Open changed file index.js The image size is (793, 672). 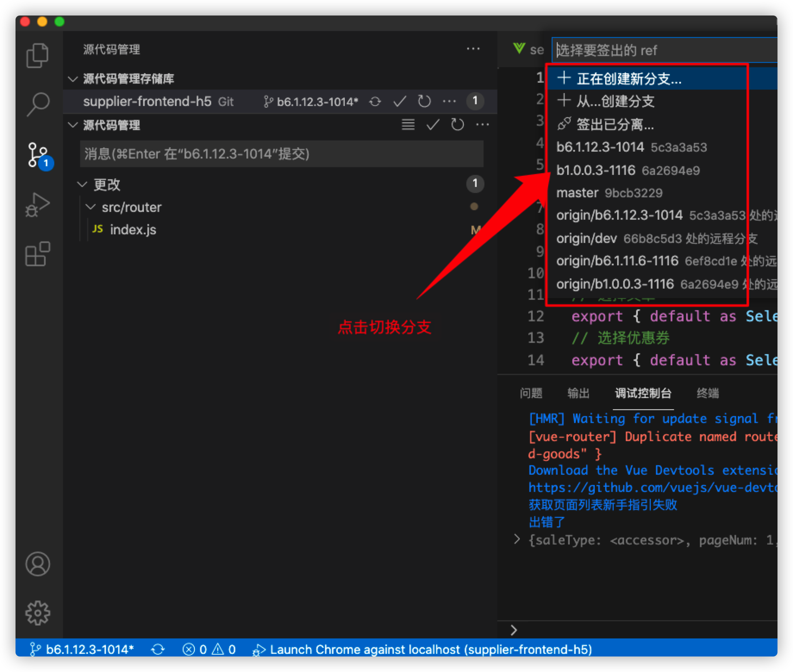point(133,230)
